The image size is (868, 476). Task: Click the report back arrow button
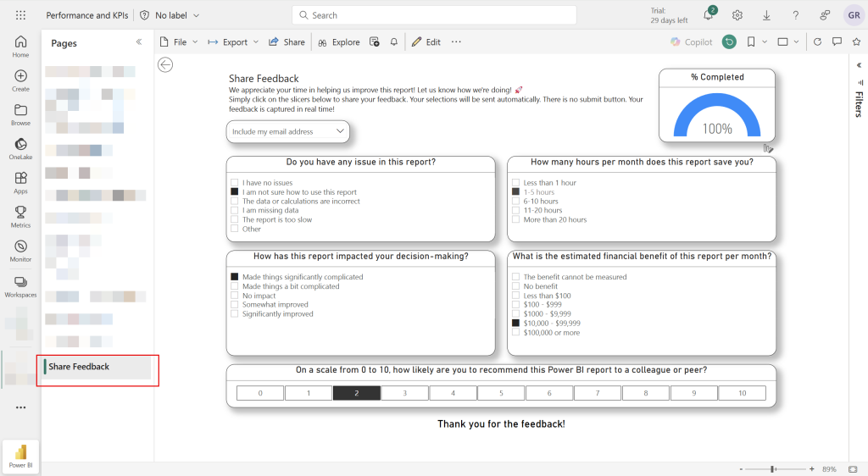point(165,65)
